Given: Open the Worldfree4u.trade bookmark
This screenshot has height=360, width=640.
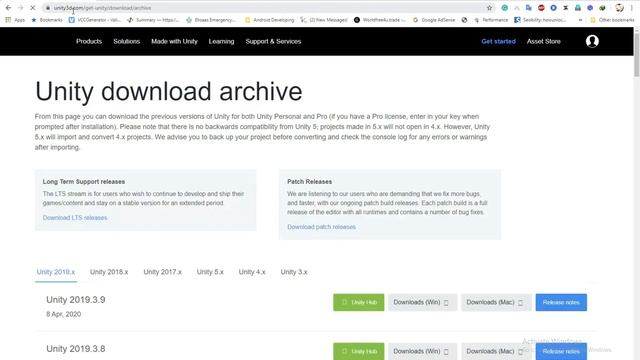Looking at the screenshot, I should [x=380, y=20].
